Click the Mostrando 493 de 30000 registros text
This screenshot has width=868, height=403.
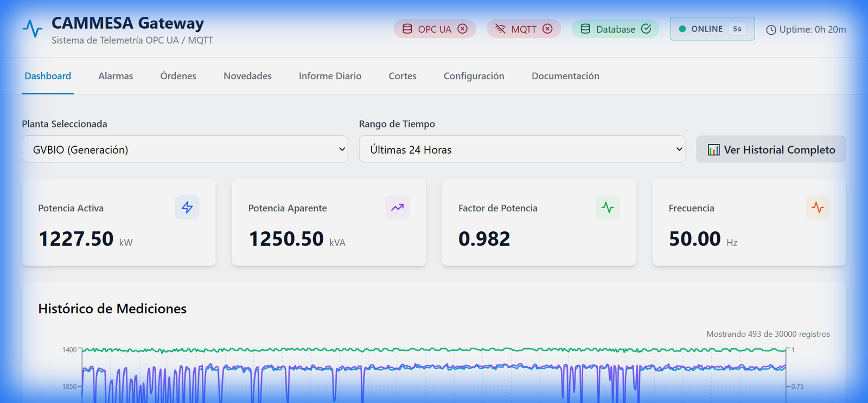click(x=768, y=334)
